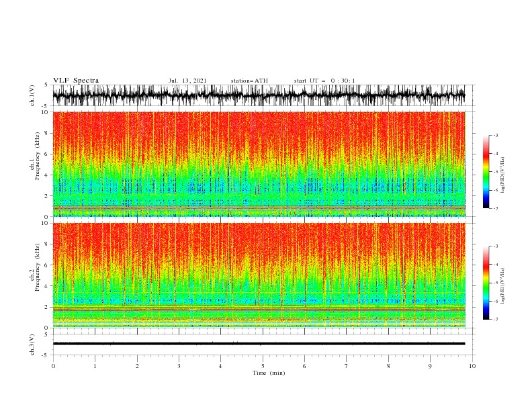This screenshot has height=411, width=532.
Task: Select the date text "Jul. 13, 2021"
Action: (187, 81)
